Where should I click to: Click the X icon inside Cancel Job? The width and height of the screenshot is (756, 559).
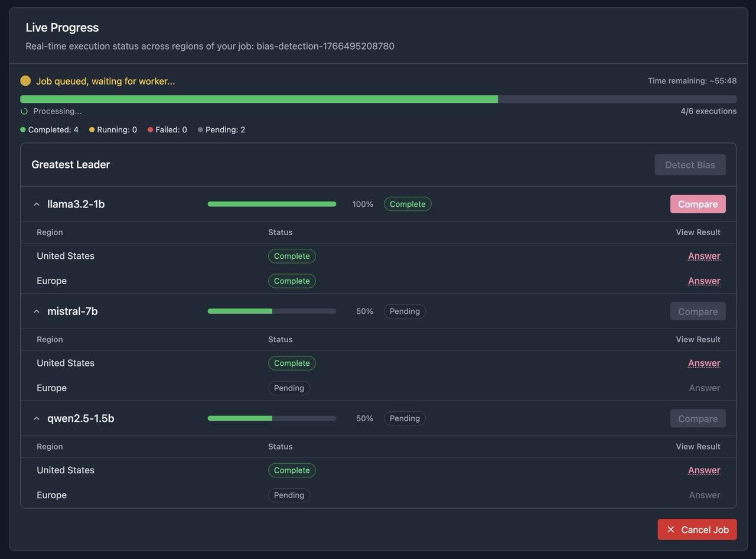(x=671, y=529)
